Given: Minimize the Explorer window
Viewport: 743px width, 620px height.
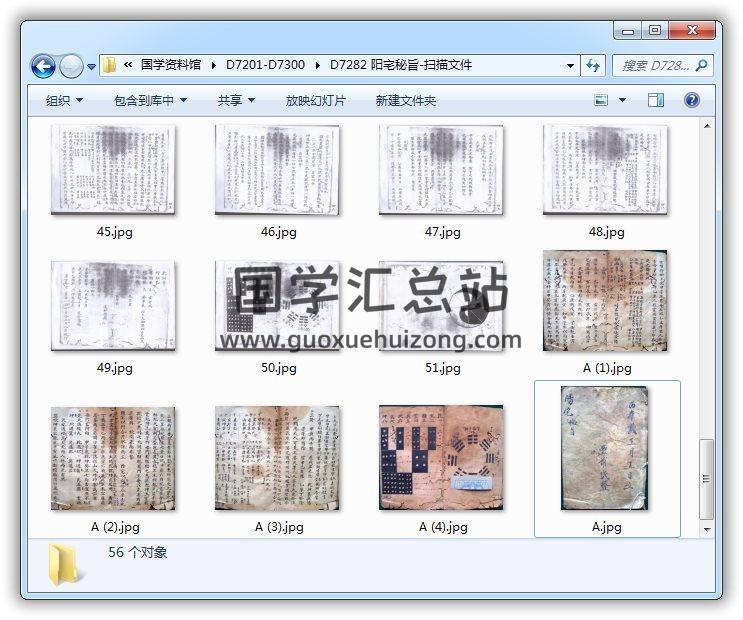Looking at the screenshot, I should click(628, 31).
